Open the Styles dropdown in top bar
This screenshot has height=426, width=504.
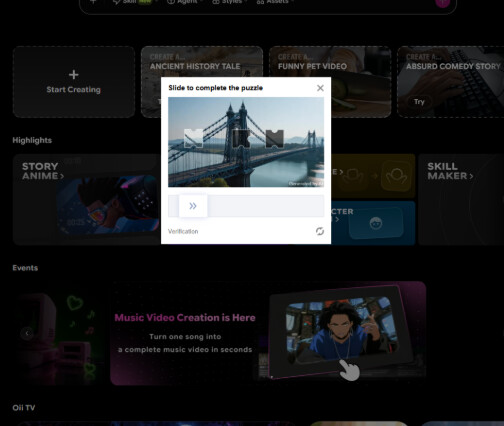tap(230, 2)
